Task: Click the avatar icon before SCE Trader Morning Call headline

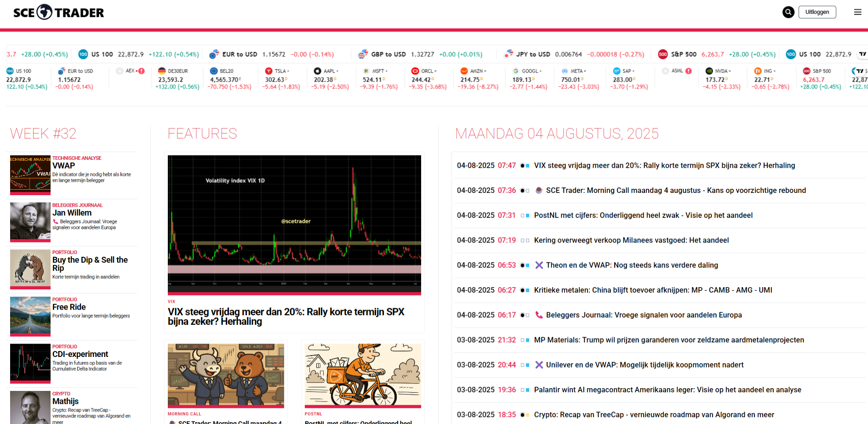Action: tap(539, 190)
